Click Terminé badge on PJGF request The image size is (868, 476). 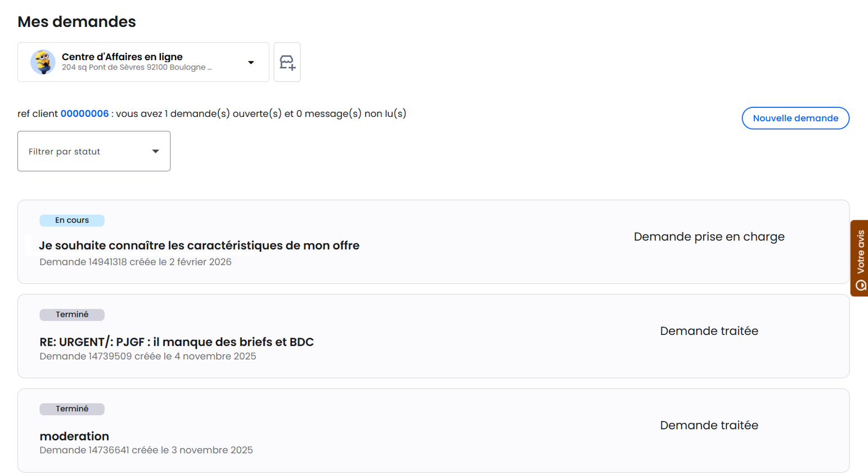pyautogui.click(x=72, y=315)
